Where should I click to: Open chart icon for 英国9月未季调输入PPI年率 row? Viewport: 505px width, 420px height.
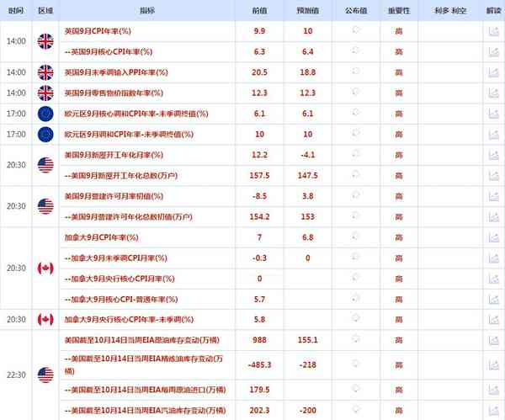(493, 72)
